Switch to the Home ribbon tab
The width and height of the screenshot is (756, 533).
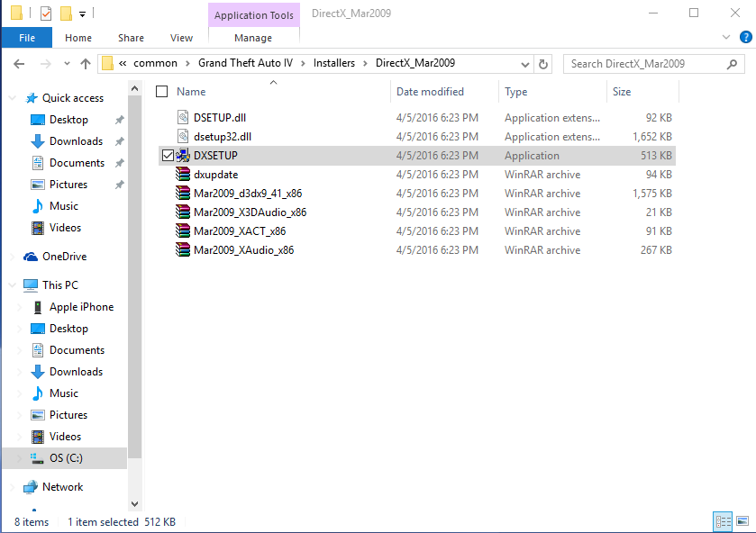pos(78,38)
